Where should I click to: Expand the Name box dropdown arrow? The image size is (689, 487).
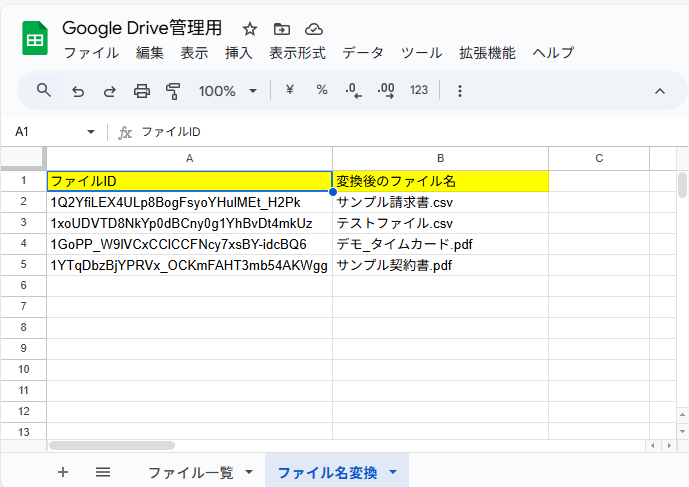[91, 132]
